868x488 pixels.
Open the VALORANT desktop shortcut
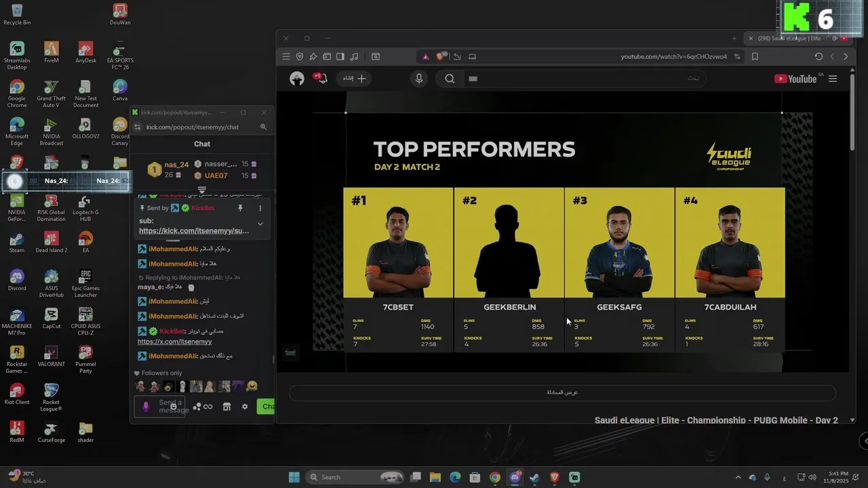point(52,356)
